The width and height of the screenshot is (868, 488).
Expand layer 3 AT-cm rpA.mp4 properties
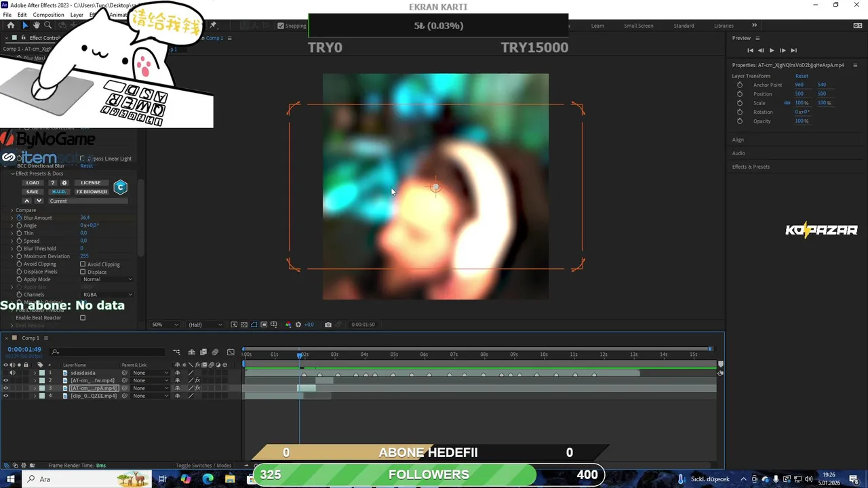[35, 388]
